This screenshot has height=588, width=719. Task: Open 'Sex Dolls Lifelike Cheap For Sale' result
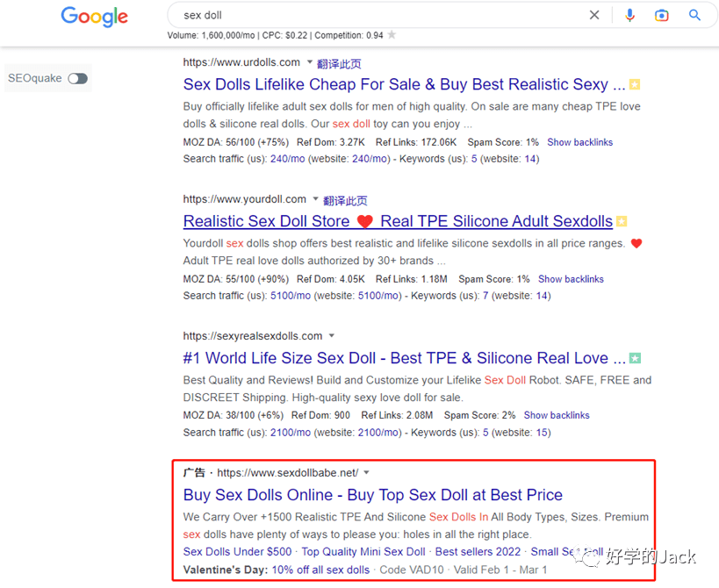click(x=404, y=84)
